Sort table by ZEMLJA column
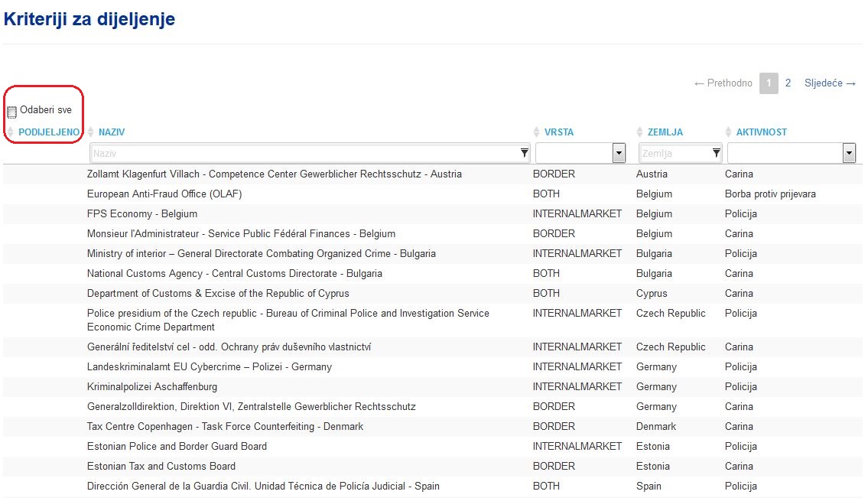Viewport: 868px width, 498px height. click(x=665, y=132)
